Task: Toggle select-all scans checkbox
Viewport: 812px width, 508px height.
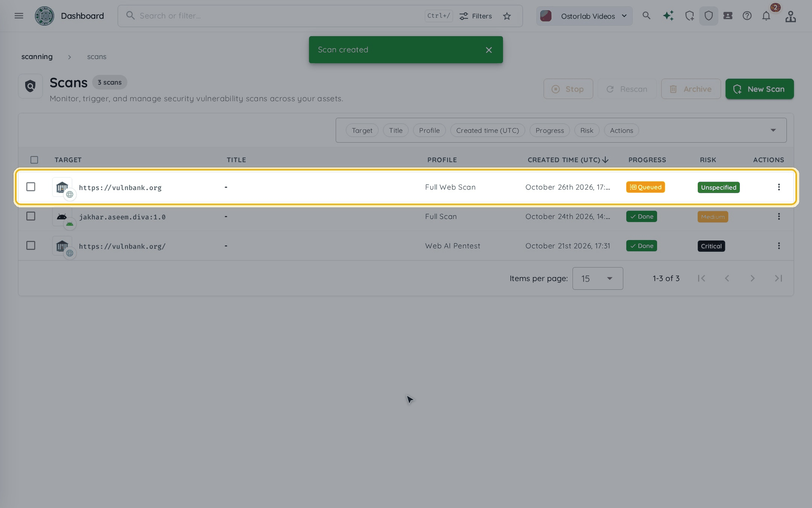Action: (34, 160)
